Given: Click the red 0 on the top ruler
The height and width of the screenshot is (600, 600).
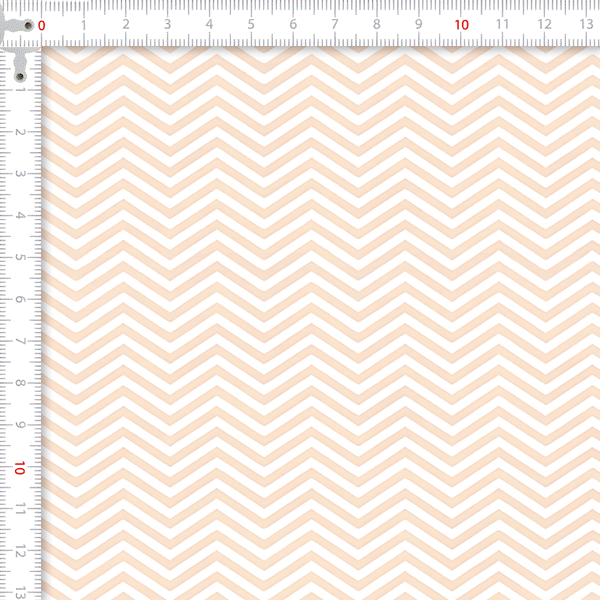Looking at the screenshot, I should (41, 24).
